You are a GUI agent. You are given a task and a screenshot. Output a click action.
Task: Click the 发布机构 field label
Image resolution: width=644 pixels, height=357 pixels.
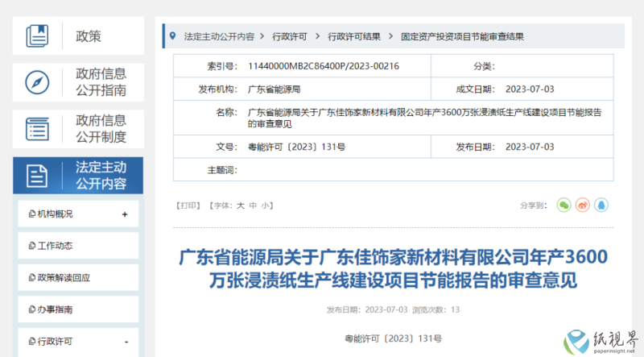click(x=217, y=89)
